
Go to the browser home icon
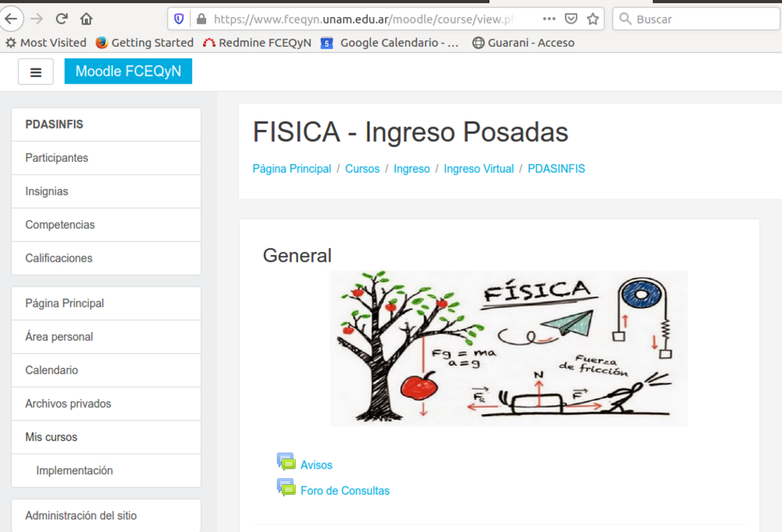click(x=86, y=19)
